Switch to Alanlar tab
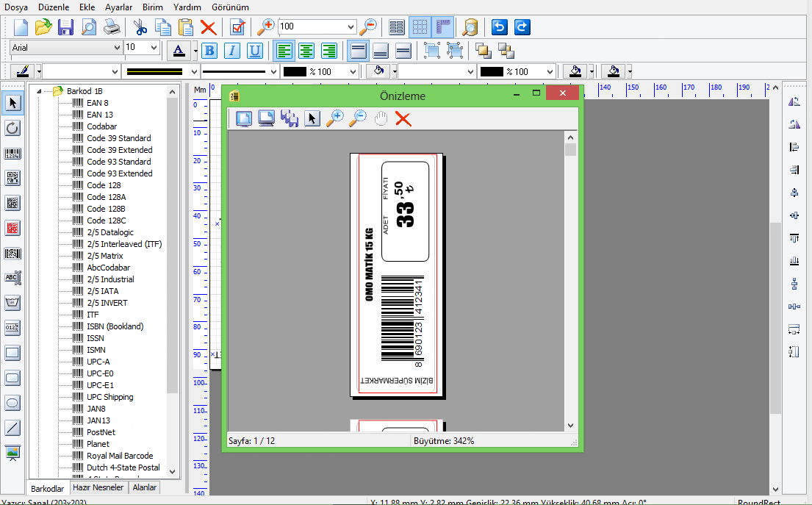This screenshot has height=505, width=812. 145,487
